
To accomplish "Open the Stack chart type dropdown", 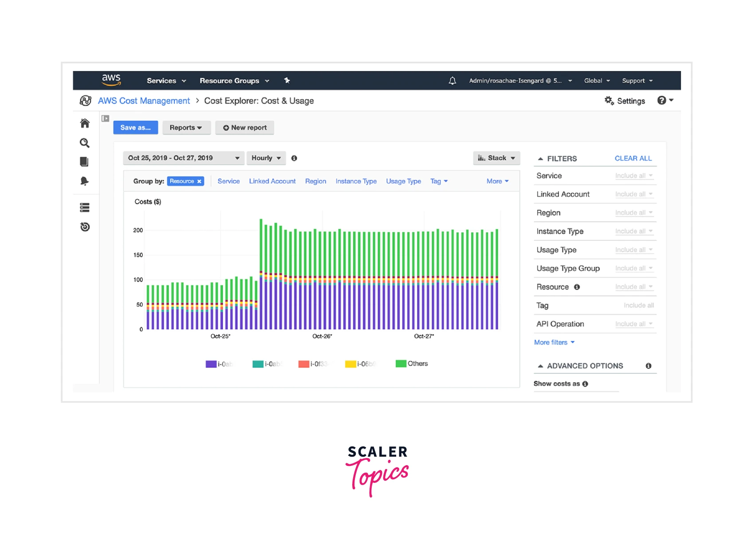I will pos(496,158).
